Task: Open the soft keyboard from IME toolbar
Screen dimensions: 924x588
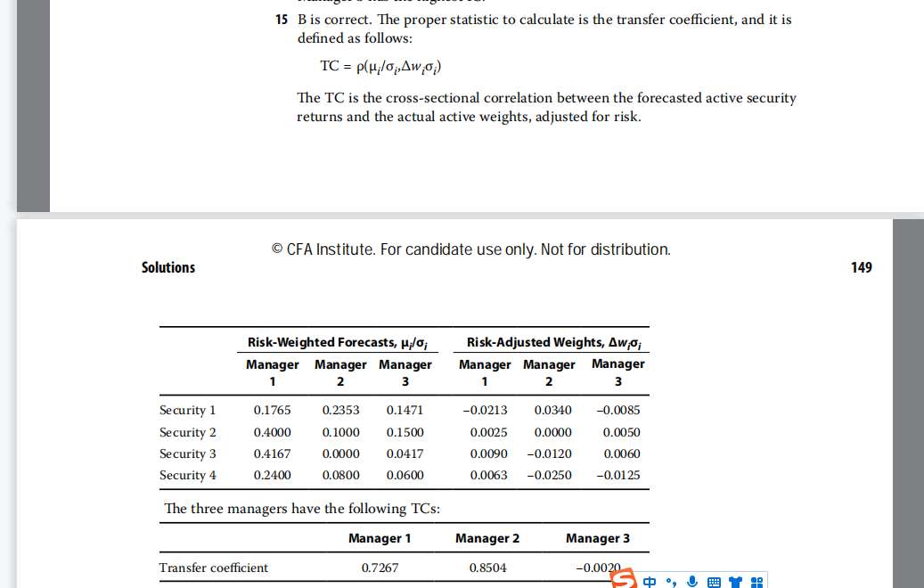Action: click(714, 583)
